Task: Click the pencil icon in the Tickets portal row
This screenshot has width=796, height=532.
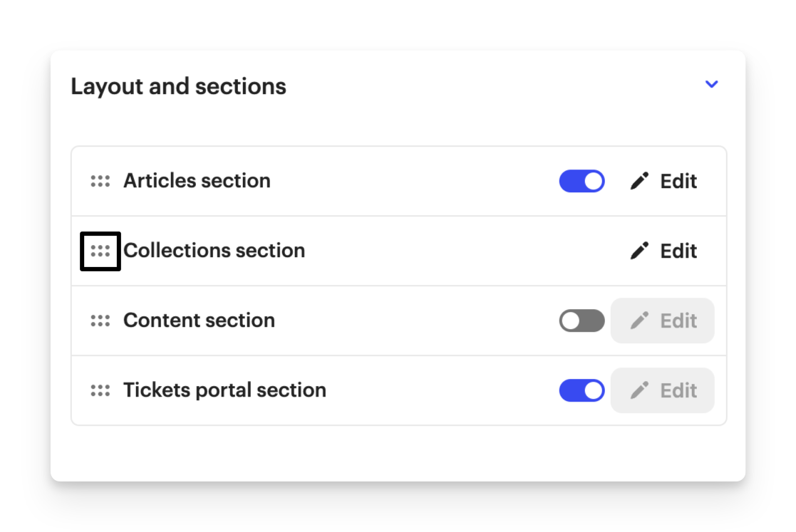Action: click(x=639, y=390)
